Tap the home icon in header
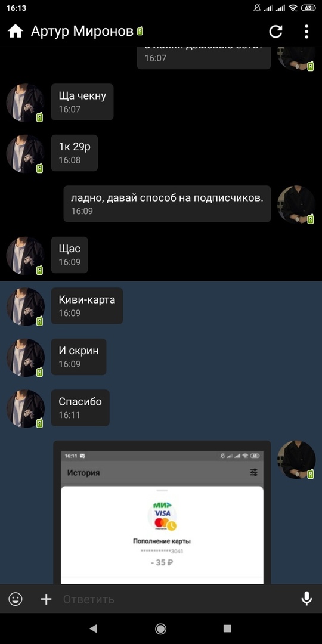The height and width of the screenshot is (644, 322). (16, 31)
